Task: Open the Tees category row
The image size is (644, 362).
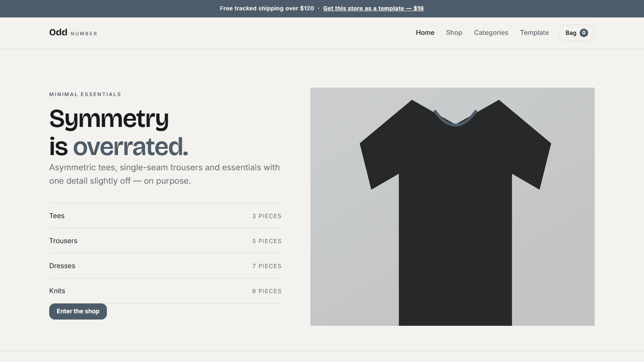Action: pyautogui.click(x=165, y=216)
